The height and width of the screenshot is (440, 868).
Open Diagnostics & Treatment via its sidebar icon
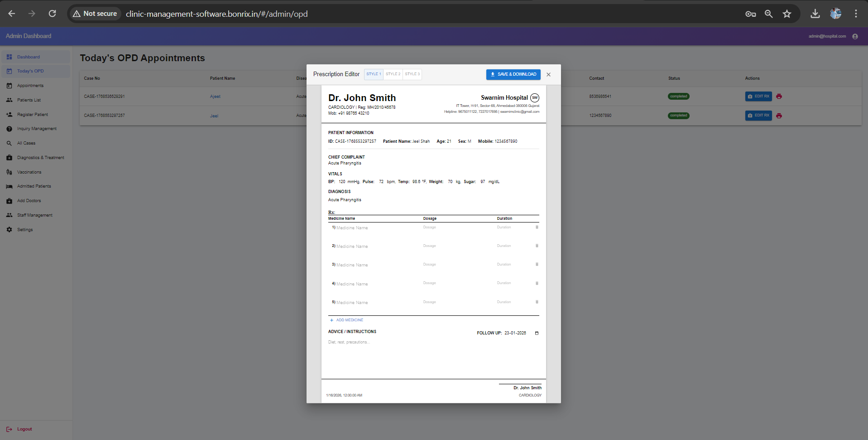[x=9, y=157]
